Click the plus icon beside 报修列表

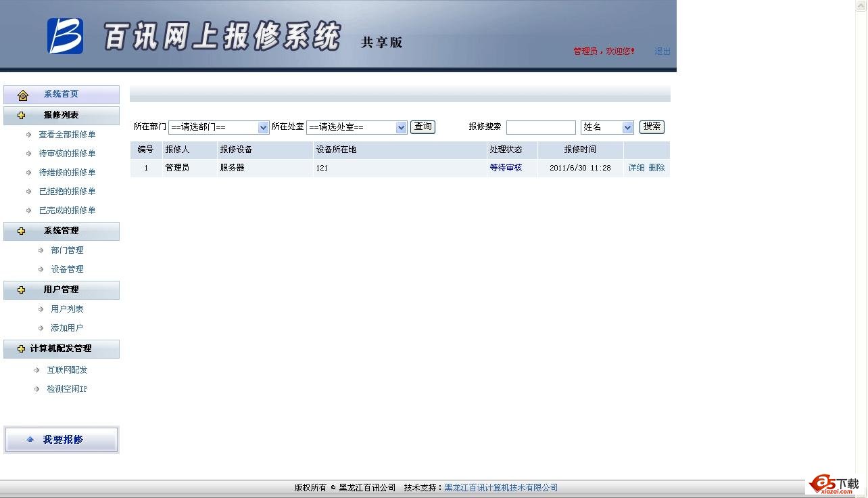(22, 116)
